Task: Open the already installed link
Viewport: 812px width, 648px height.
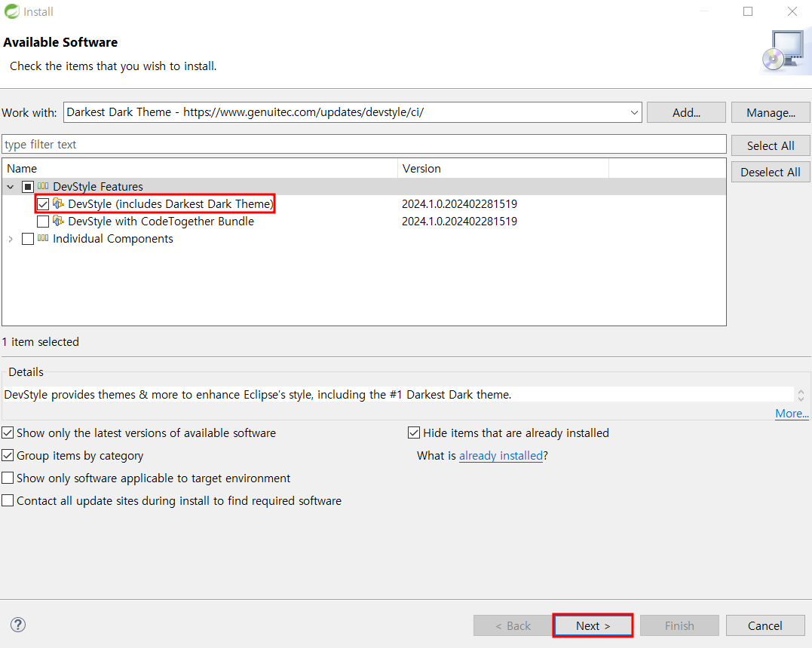Action: [501, 455]
